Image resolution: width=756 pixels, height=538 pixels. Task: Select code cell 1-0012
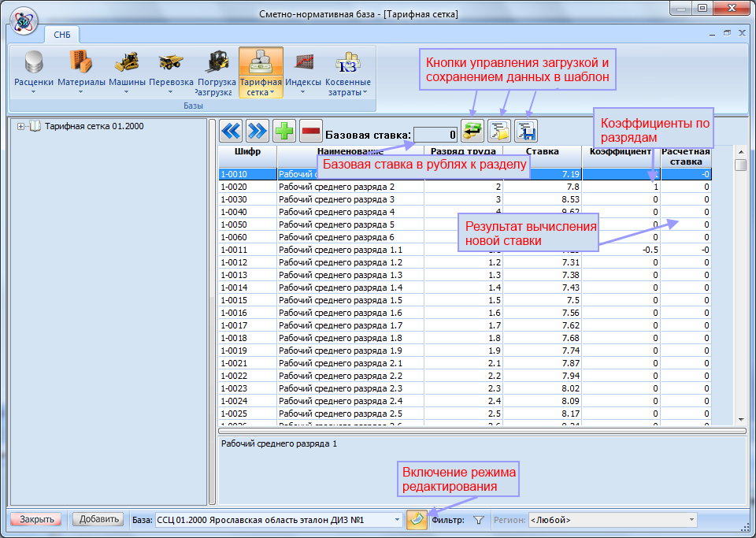pos(248,262)
